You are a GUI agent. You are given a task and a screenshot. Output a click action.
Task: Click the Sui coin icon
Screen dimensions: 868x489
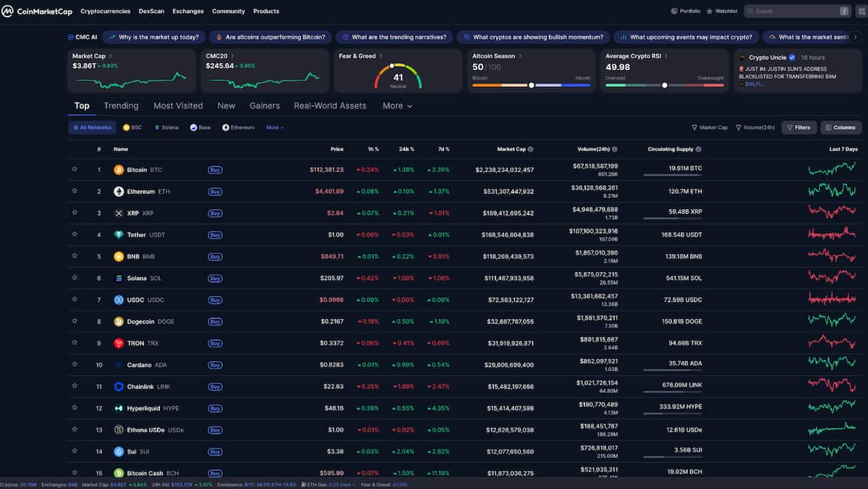[119, 451]
